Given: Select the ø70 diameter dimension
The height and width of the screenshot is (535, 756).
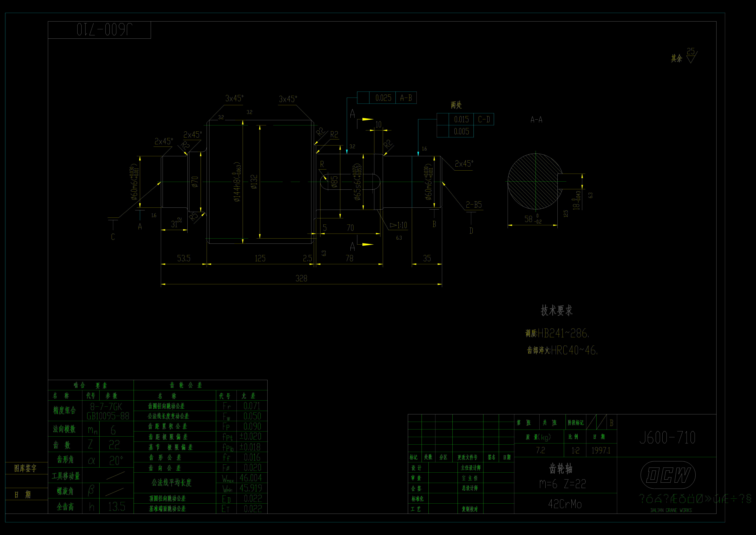Looking at the screenshot, I should 195,182.
